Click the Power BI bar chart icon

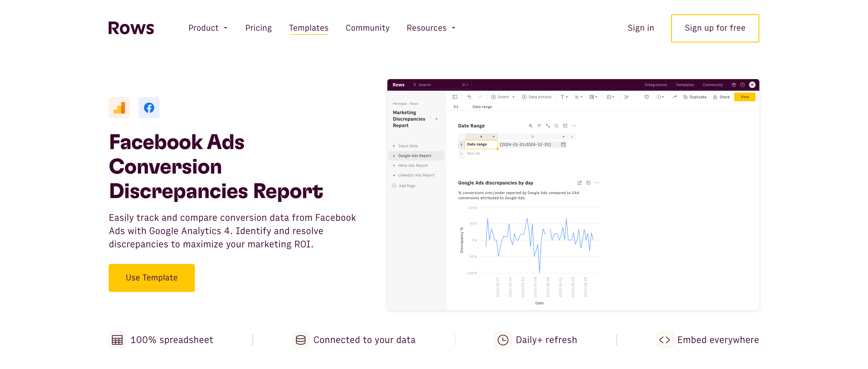(x=119, y=107)
